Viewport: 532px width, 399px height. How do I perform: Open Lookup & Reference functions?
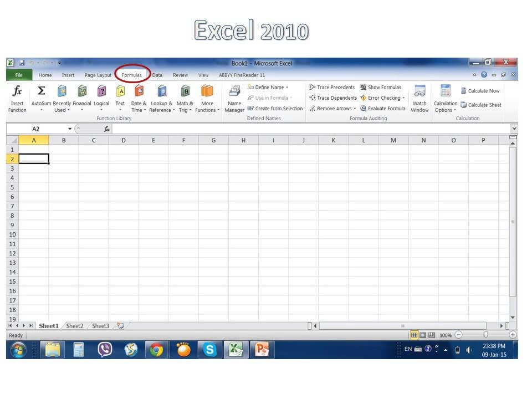(x=162, y=99)
